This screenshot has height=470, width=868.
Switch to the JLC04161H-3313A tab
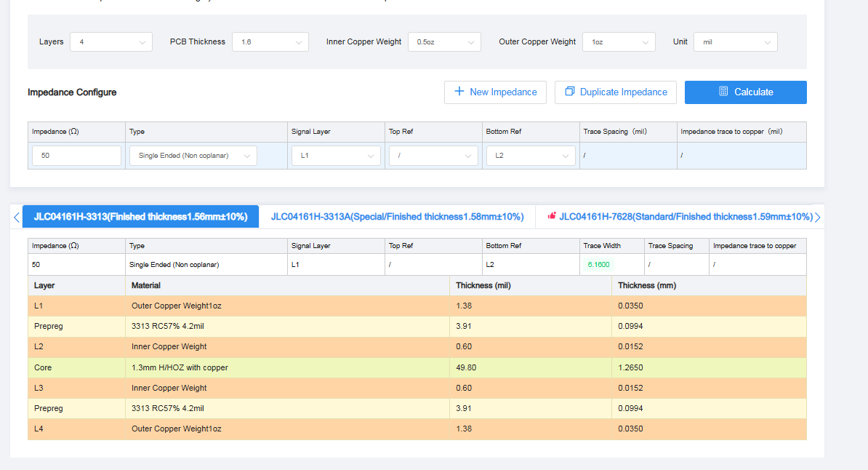click(397, 217)
